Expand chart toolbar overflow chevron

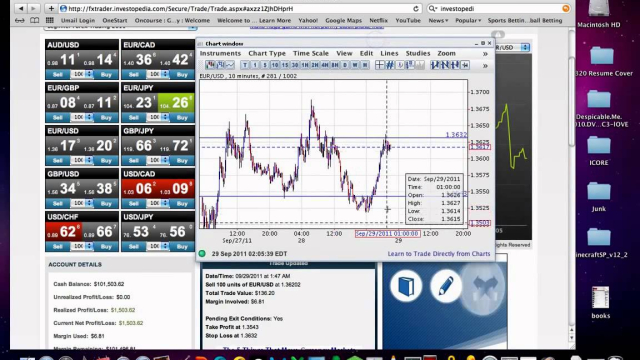click(x=485, y=65)
